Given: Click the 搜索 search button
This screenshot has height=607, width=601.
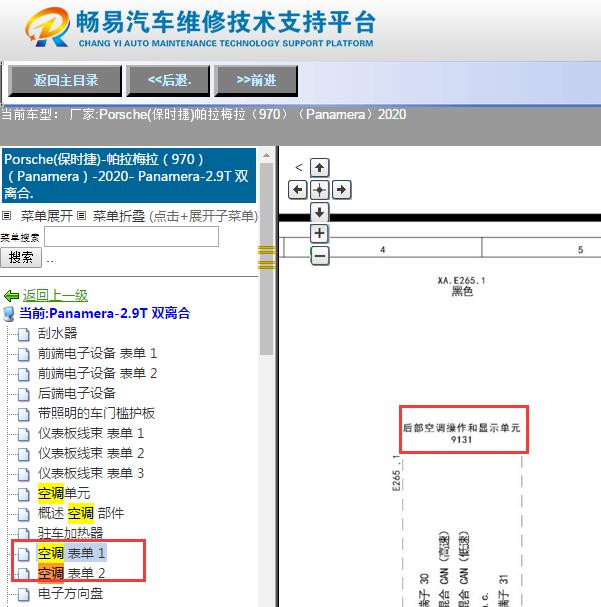Looking at the screenshot, I should 21,257.
